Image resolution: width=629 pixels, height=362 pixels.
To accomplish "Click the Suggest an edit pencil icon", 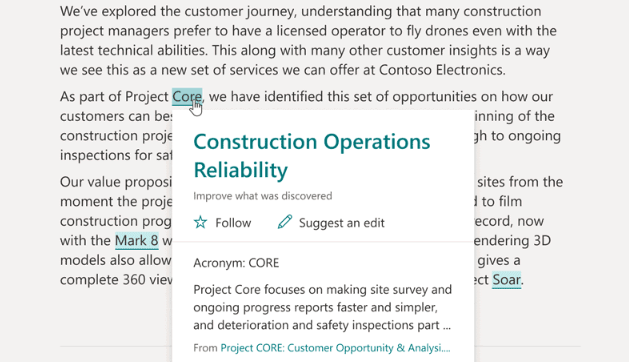I will click(x=285, y=222).
